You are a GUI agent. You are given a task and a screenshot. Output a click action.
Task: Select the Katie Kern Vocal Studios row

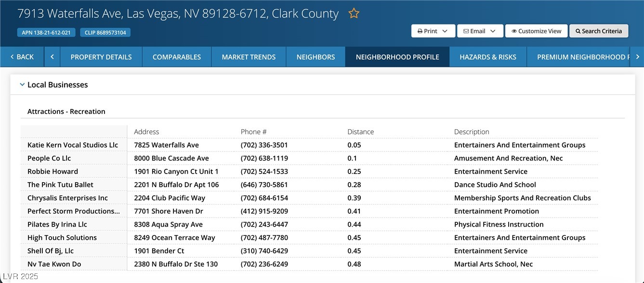[73, 145]
